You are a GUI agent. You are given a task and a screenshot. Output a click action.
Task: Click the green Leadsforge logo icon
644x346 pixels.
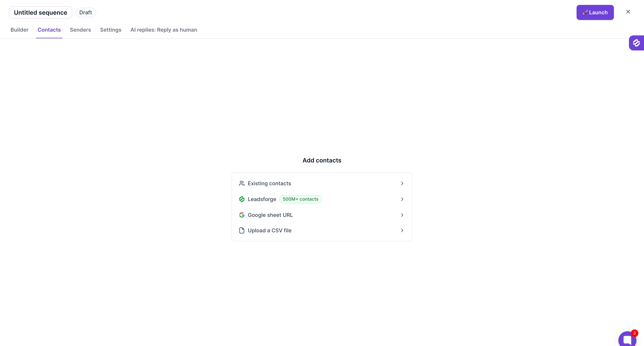coord(241,199)
